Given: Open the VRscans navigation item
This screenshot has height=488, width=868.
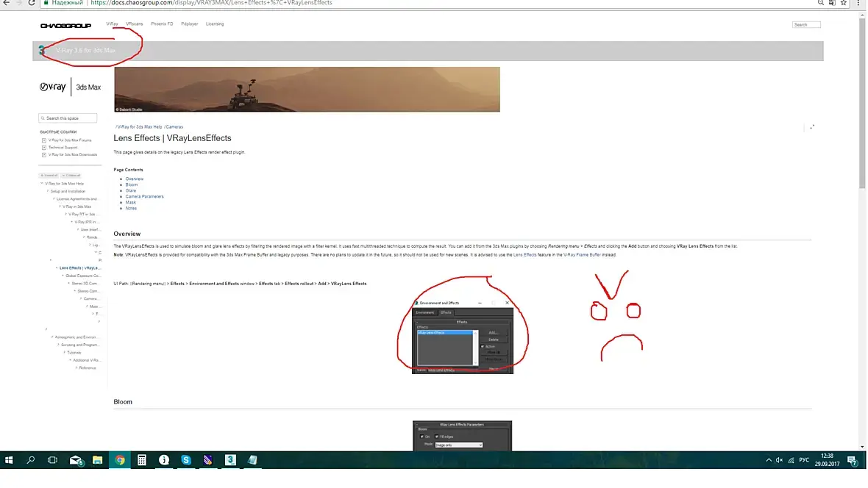Looking at the screenshot, I should (x=134, y=24).
